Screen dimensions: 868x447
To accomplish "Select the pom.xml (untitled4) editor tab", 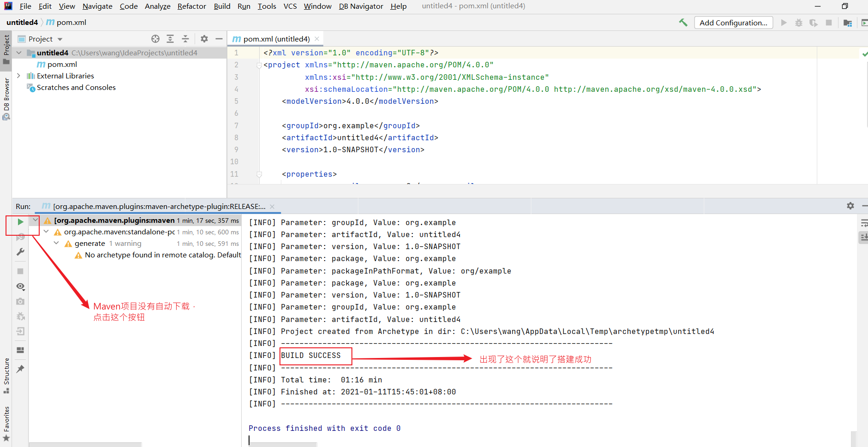I will (x=276, y=39).
